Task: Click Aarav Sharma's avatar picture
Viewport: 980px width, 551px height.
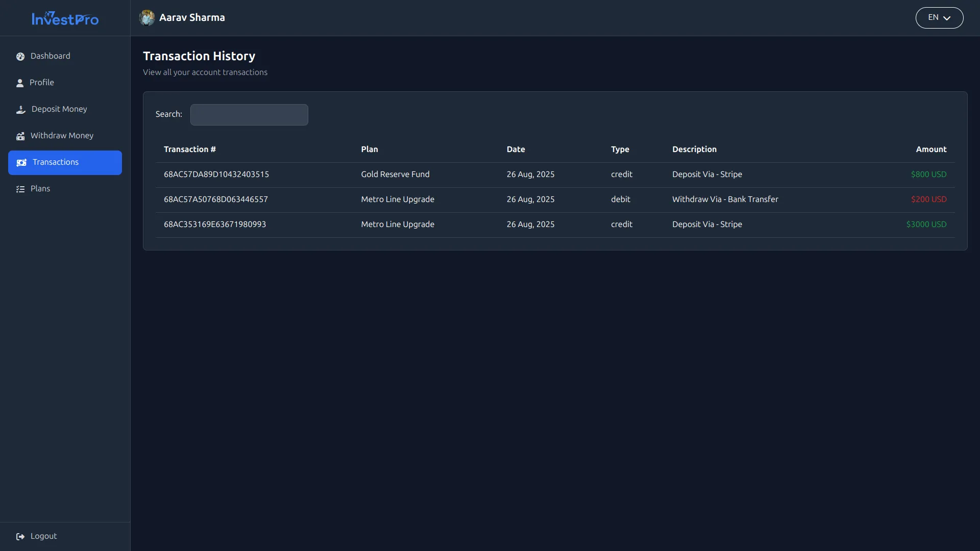Action: pos(147,18)
